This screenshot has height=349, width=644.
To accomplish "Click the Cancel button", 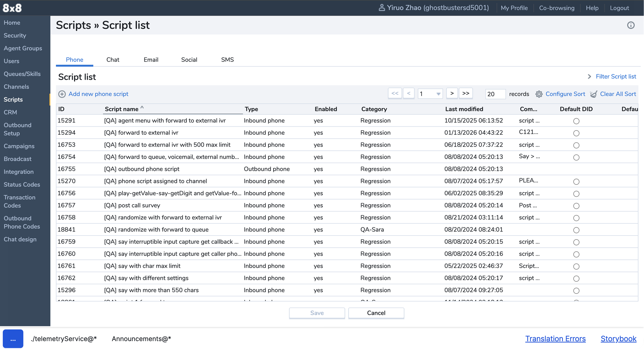I will [x=376, y=313].
